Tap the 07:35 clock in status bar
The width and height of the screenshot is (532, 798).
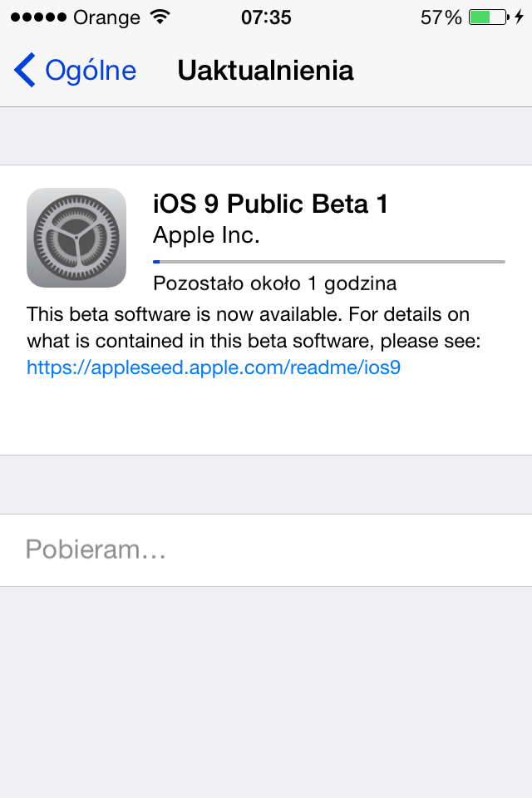pyautogui.click(x=266, y=17)
